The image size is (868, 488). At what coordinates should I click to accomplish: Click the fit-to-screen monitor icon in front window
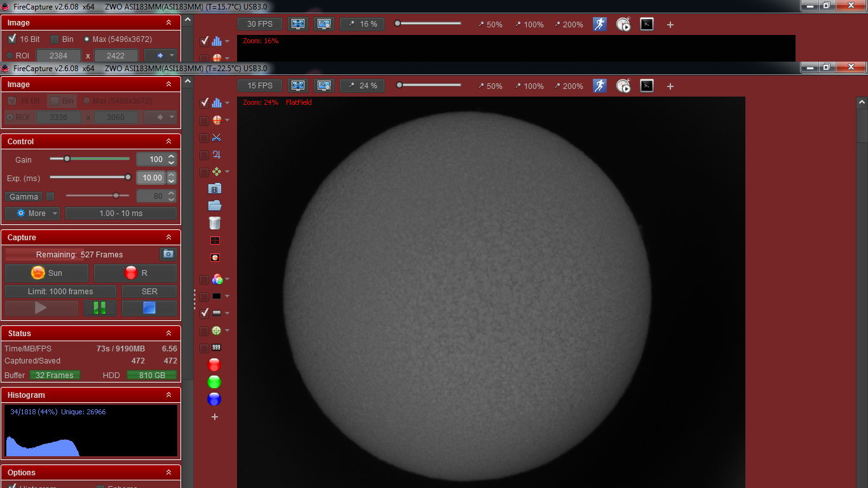pyautogui.click(x=298, y=86)
